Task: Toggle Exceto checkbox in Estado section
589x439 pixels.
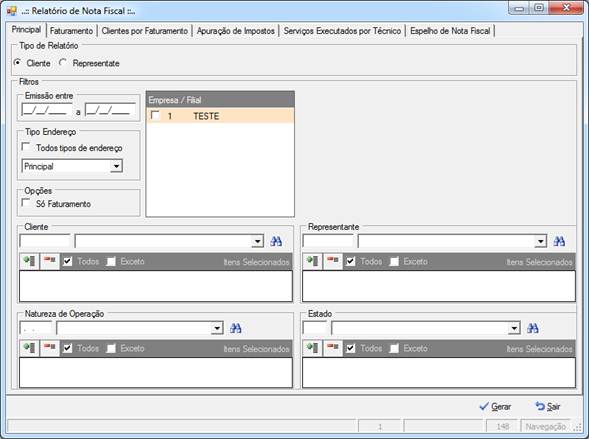Action: tap(394, 348)
